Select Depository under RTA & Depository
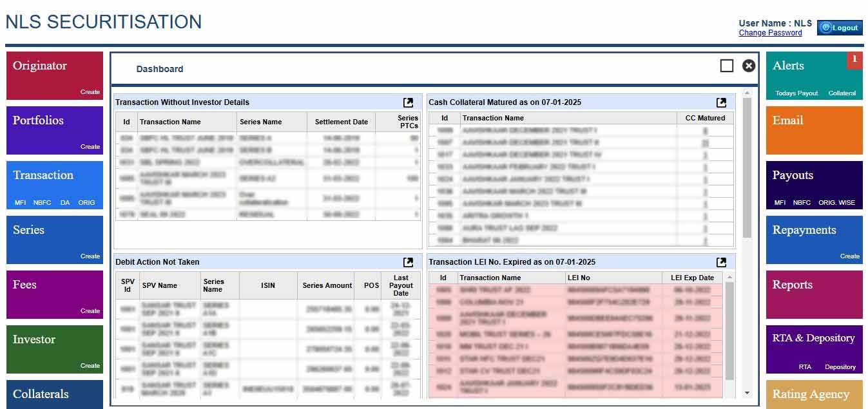868x409 pixels. (840, 367)
